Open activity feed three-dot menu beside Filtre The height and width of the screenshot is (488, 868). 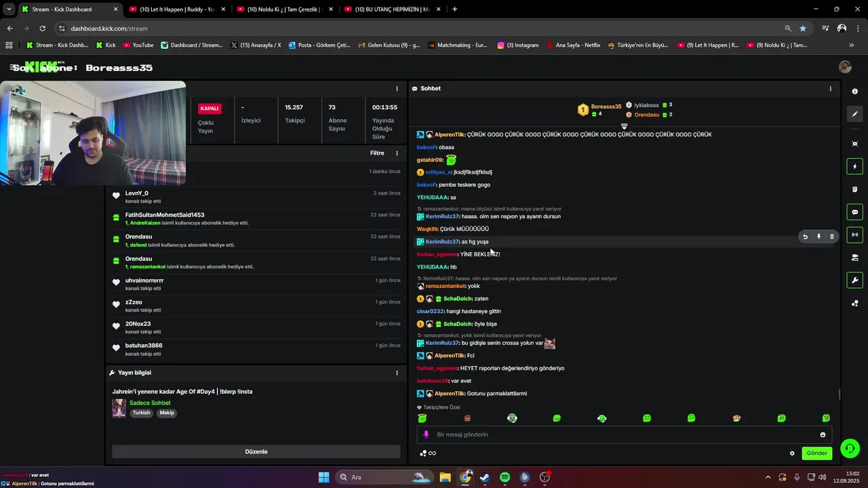(x=397, y=153)
